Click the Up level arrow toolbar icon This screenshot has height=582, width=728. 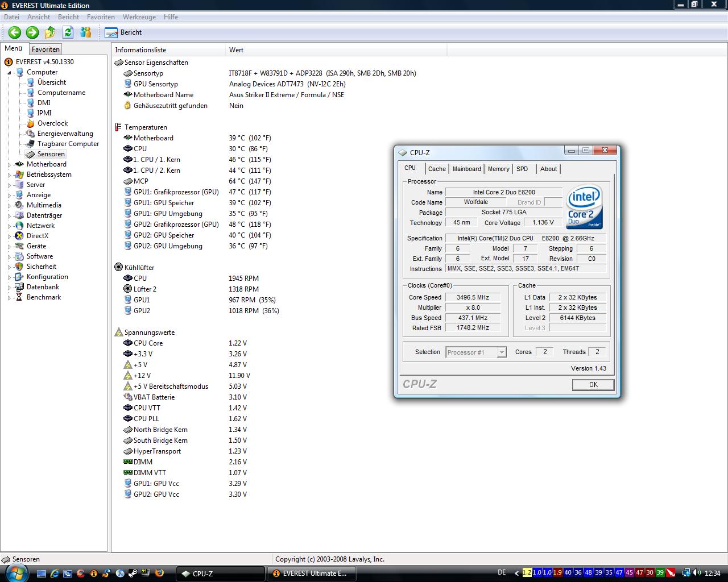50,32
